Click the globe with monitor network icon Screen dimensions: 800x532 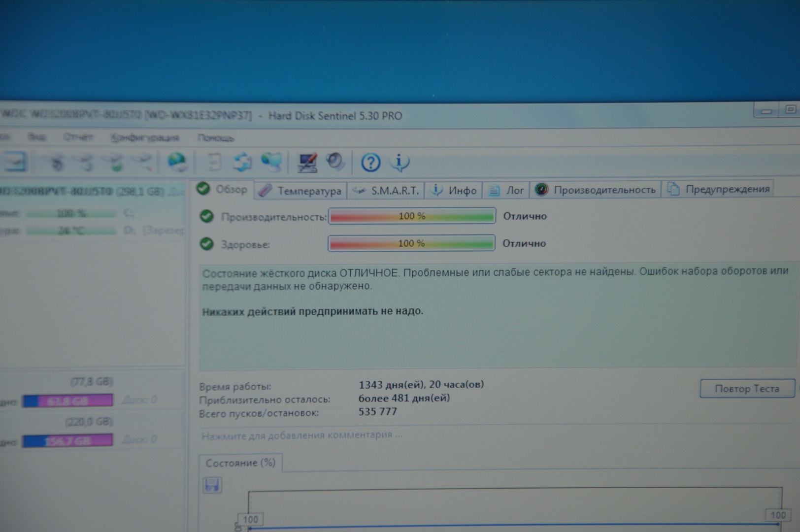pos(271,162)
